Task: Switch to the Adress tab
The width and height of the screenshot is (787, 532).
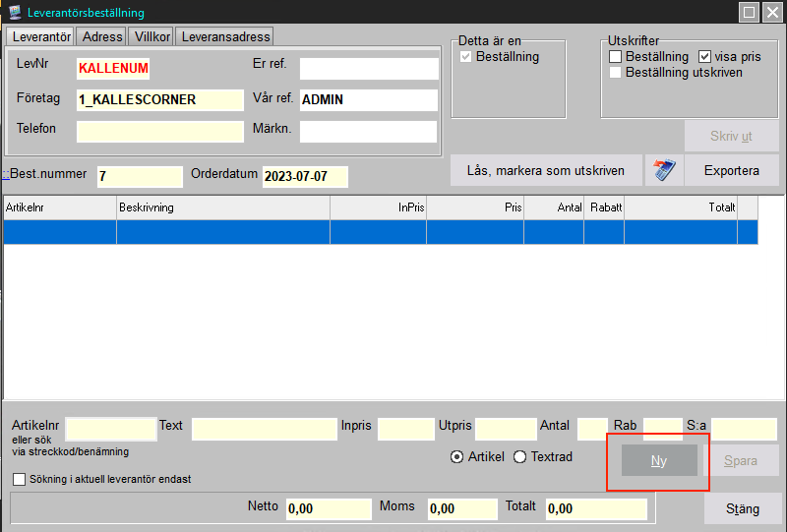Action: tap(102, 36)
